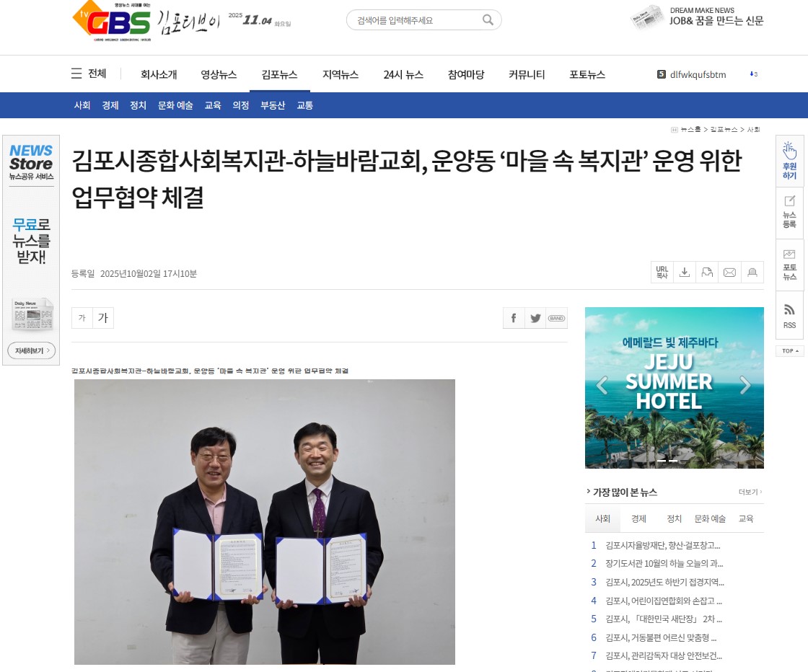Open the 전체 hamburger menu
Viewport: 808px width, 672px height.
click(x=89, y=74)
